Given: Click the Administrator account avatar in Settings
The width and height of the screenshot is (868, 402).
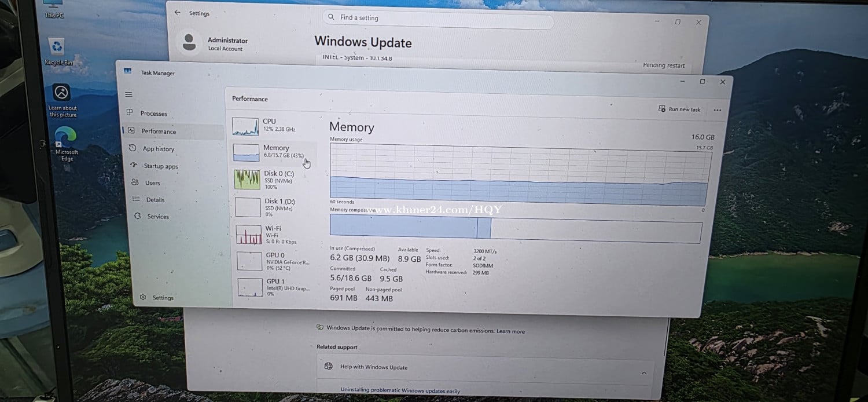Looking at the screenshot, I should 189,42.
